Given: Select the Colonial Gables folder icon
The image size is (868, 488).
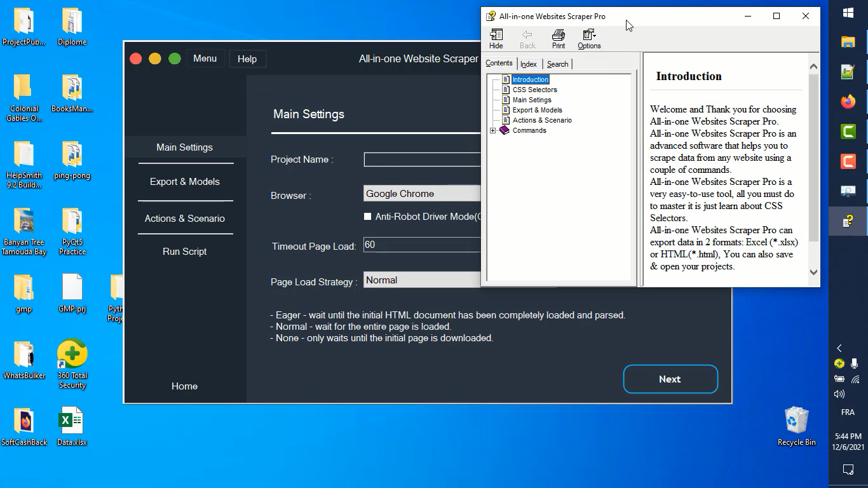Looking at the screenshot, I should point(24,98).
